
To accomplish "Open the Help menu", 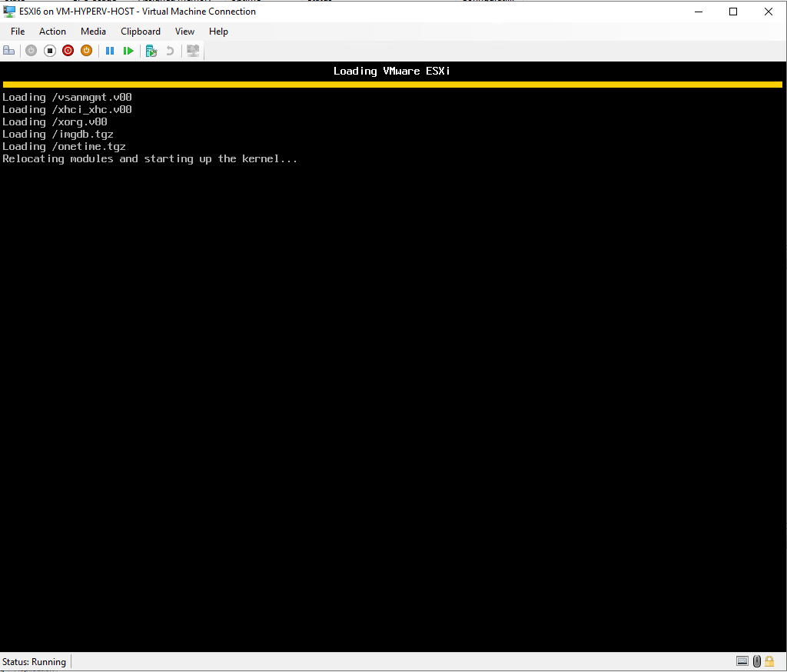I will [218, 31].
